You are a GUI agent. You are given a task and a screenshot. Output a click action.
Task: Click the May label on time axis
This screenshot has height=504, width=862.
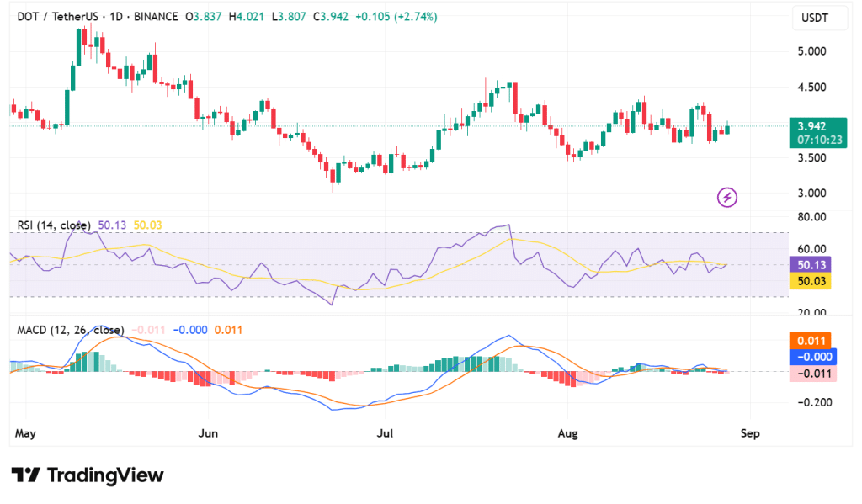pos(25,433)
